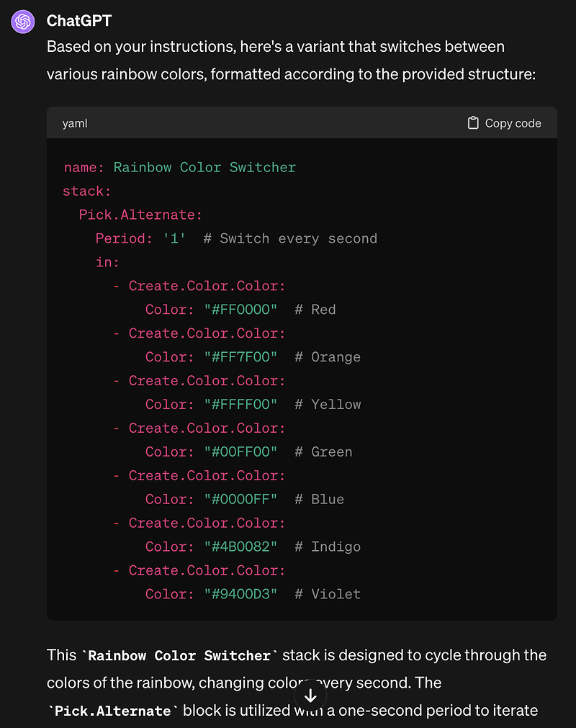Viewport: 576px width, 728px height.
Task: Click the yaml language label
Action: pyautogui.click(x=75, y=124)
